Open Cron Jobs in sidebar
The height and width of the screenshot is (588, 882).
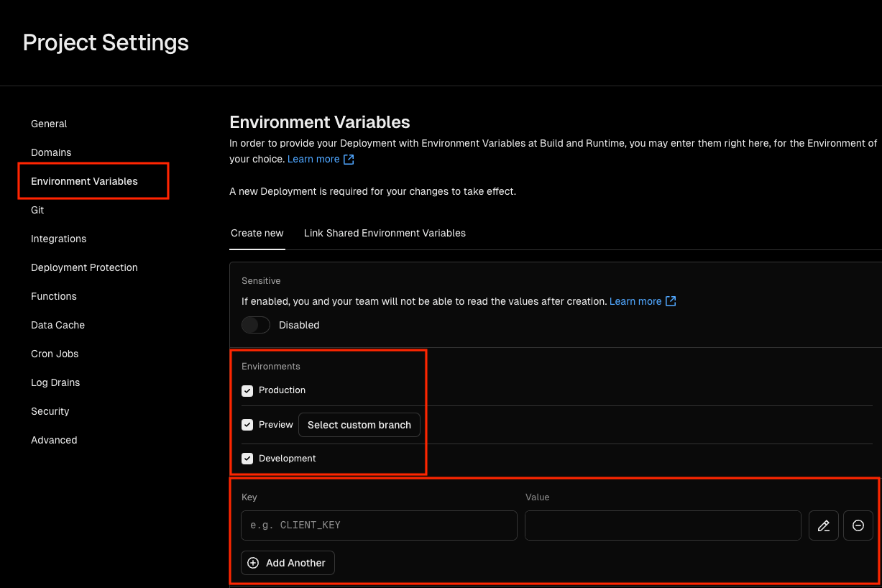(x=55, y=354)
